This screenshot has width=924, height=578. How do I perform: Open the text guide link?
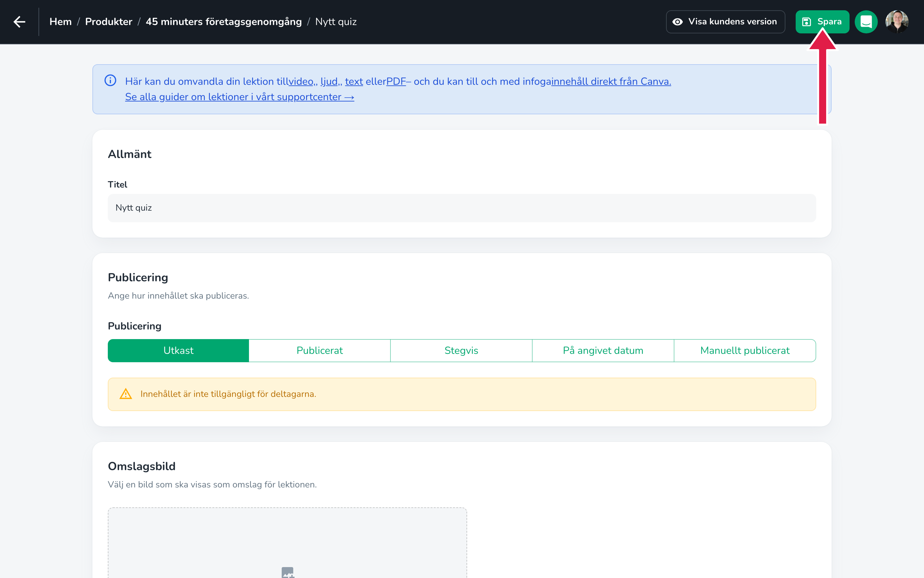pos(354,82)
